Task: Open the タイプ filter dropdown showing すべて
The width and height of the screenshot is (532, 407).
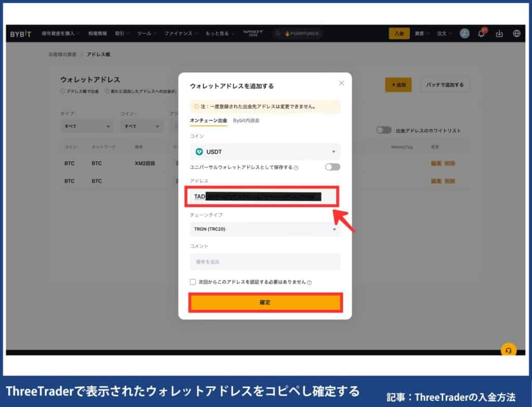Action: (x=87, y=126)
